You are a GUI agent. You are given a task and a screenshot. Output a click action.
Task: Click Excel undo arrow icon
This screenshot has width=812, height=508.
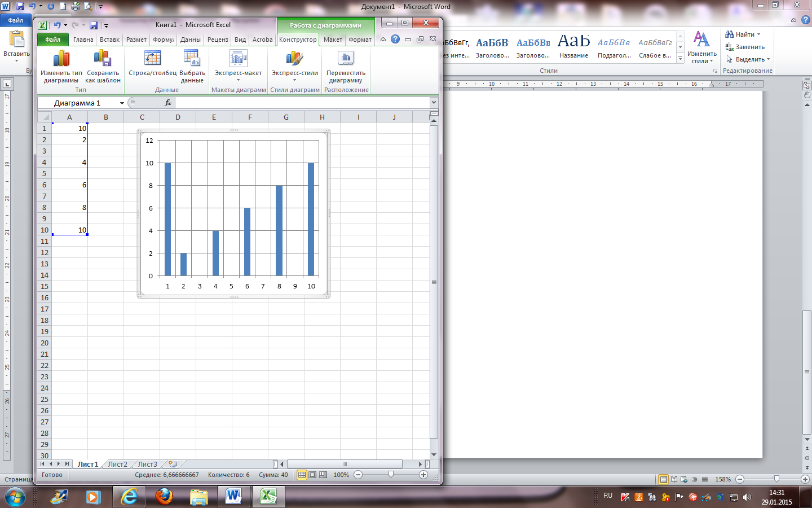[57, 25]
